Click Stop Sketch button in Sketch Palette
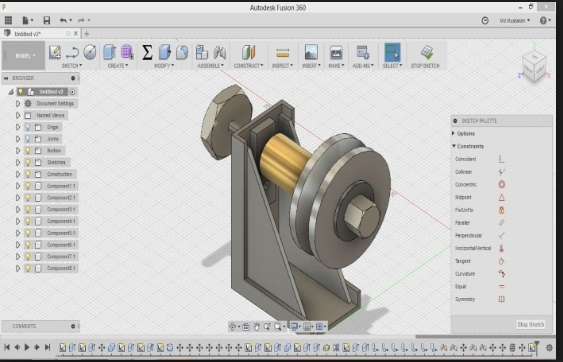 tap(531, 325)
